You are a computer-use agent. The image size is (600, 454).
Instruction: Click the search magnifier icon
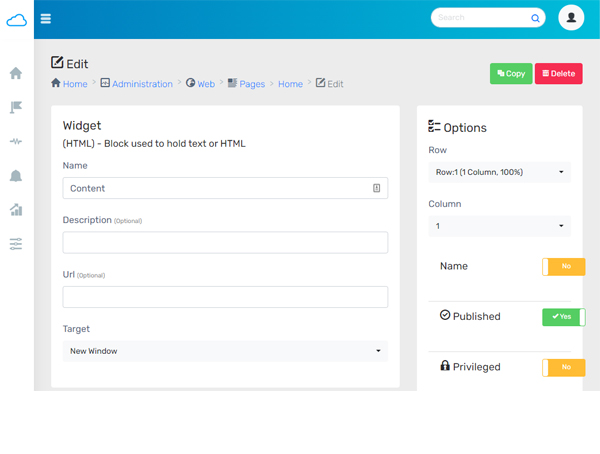[x=535, y=18]
